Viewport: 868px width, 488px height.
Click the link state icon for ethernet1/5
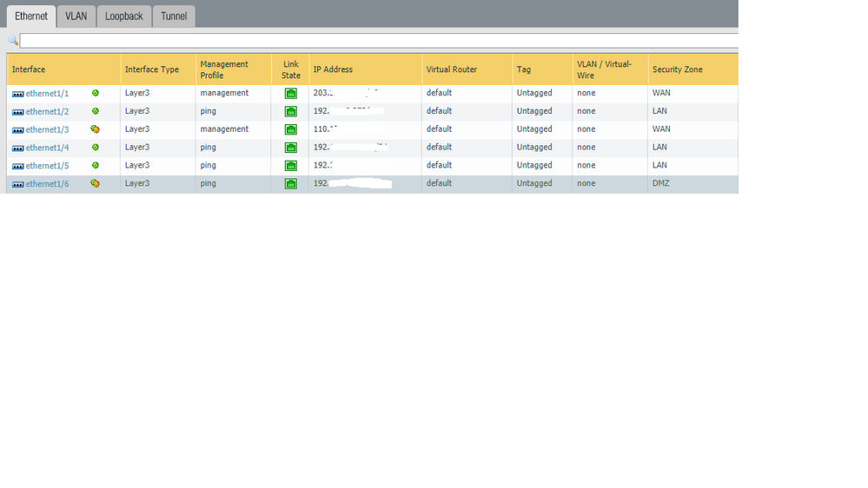(x=290, y=166)
